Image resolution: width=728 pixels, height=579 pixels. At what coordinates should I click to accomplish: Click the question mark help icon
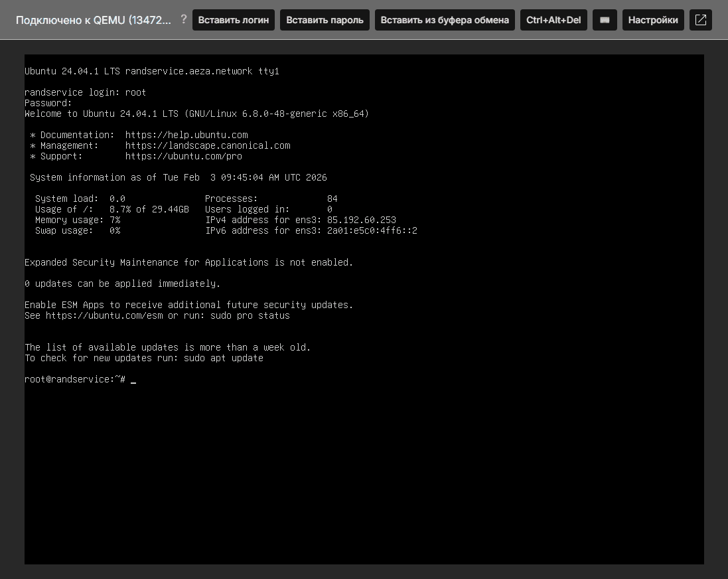click(184, 19)
